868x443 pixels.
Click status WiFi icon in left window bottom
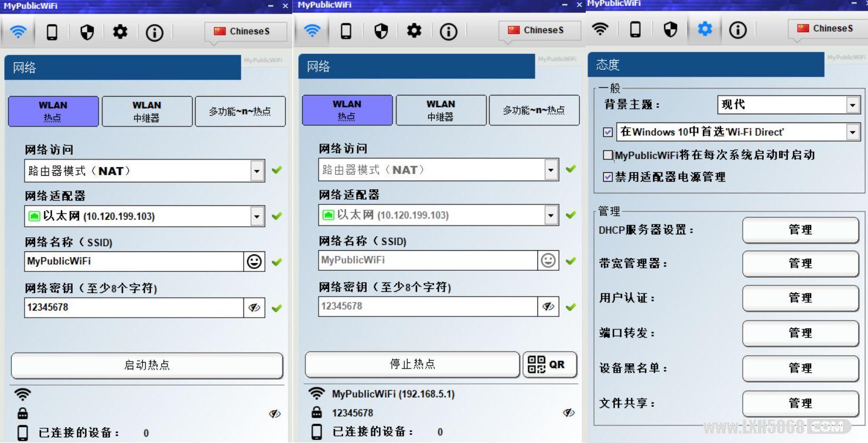click(22, 394)
